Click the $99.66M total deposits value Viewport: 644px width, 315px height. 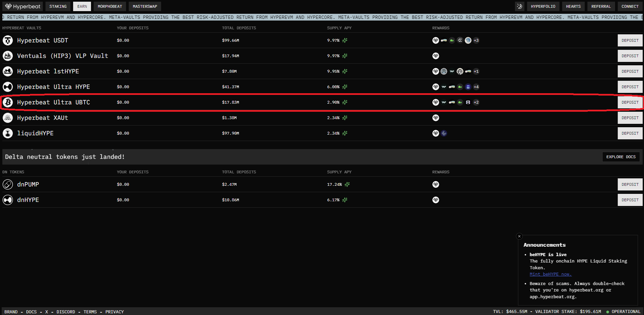[231, 40]
